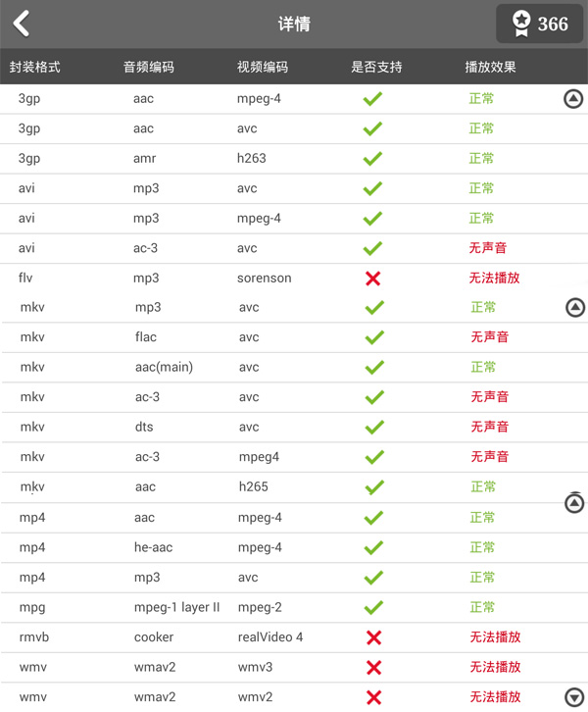Collapse section with arrow beside 3gp aac mpeg-4 row

(573, 98)
